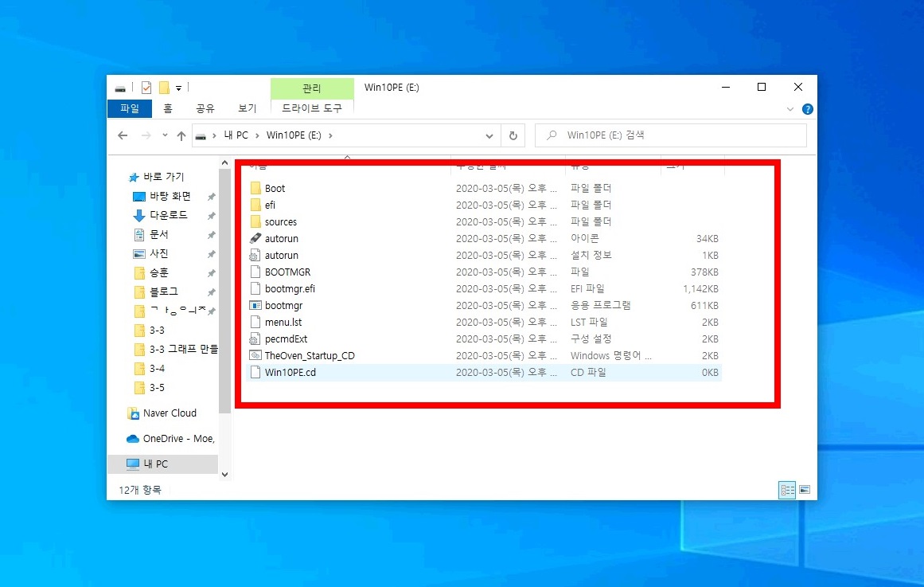Viewport: 924px width, 587px height.
Task: Click Win10PE (E:) in the address breadcrumb
Action: (x=294, y=135)
